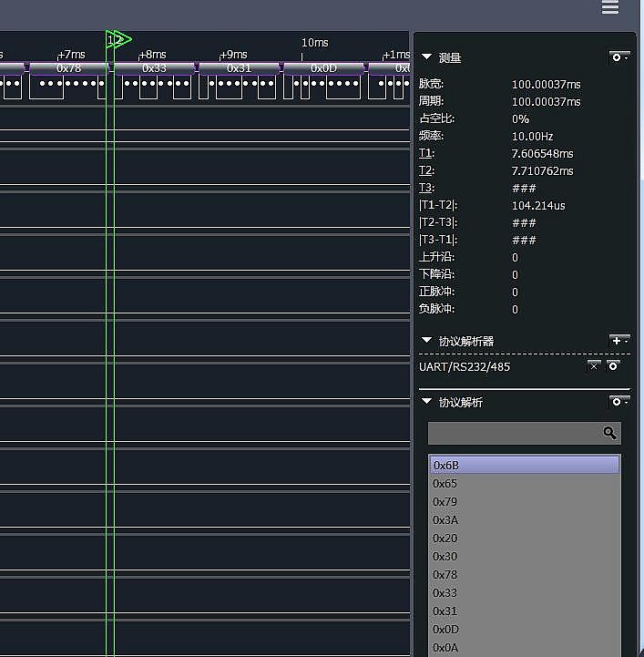Remove the UART/RS232/485 analyzer
Image resolution: width=644 pixels, height=657 pixels.
(x=594, y=366)
